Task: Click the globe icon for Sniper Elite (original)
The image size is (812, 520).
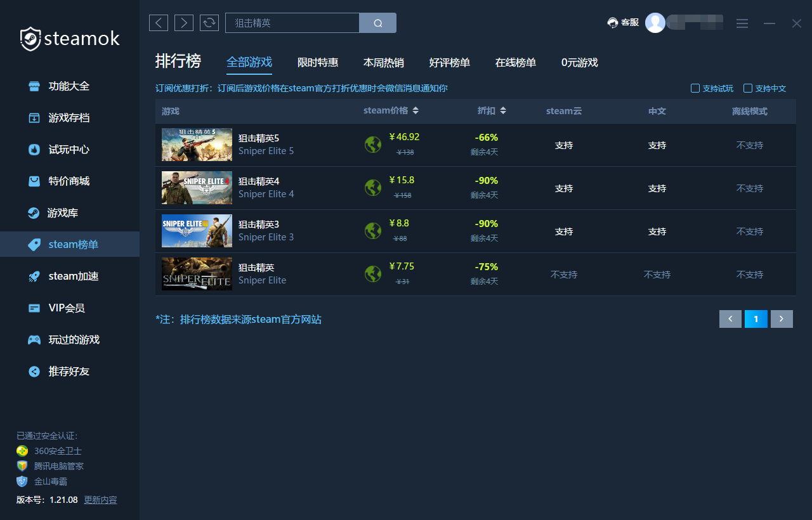Action: [x=373, y=274]
